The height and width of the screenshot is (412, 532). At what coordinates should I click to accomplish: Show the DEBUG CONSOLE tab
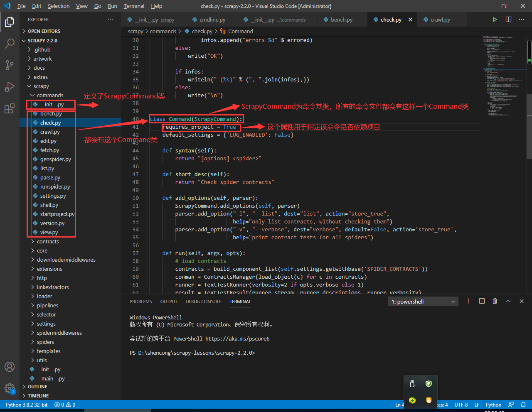pos(204,302)
